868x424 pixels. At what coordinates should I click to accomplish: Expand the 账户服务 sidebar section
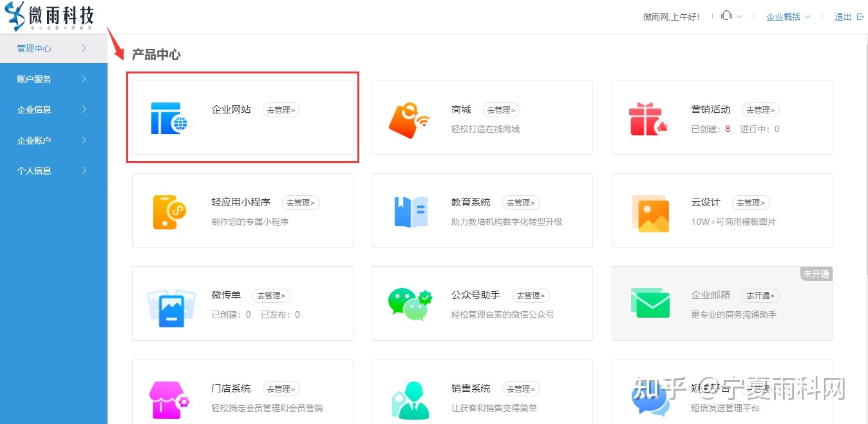point(34,79)
